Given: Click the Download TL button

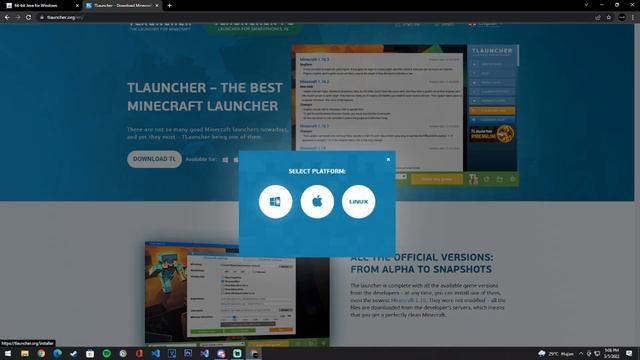Looking at the screenshot, I should pos(154,159).
